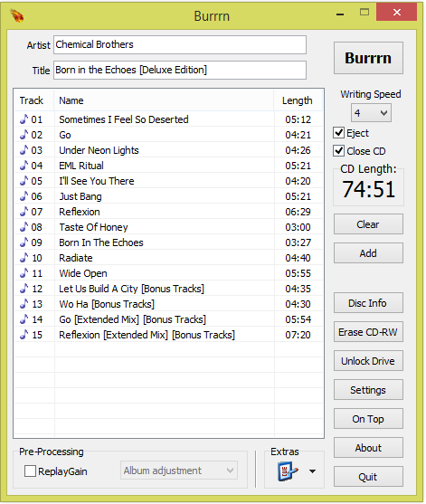Viewport: 426px width, 504px height.
Task: Expand the Extras dropdown arrow
Action: [312, 471]
